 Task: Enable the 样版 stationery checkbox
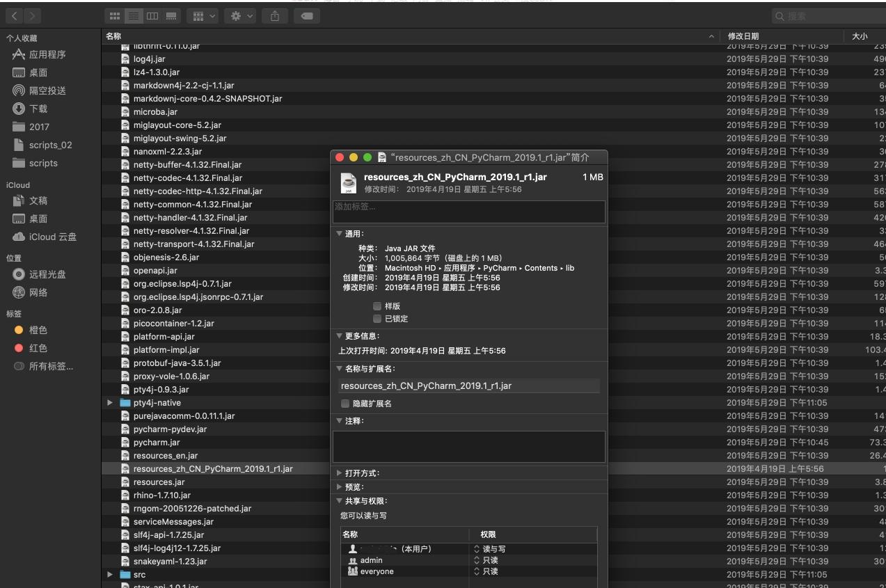click(x=377, y=306)
